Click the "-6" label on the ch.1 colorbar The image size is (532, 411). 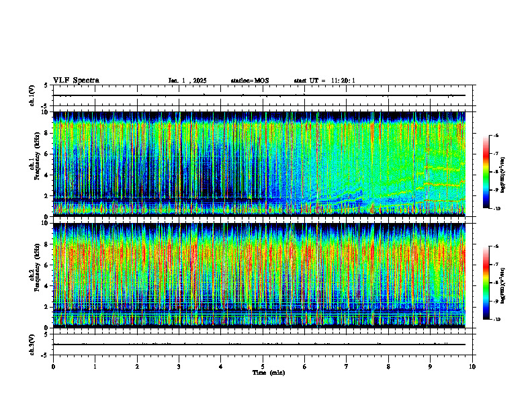pyautogui.click(x=496, y=135)
